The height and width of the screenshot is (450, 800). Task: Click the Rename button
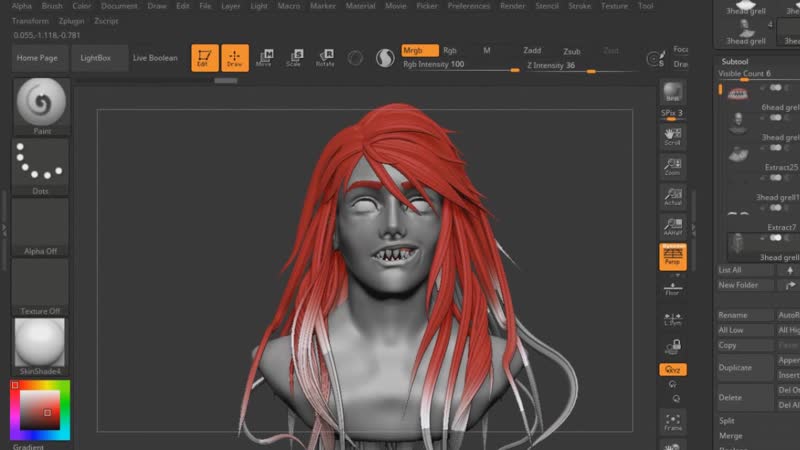[745, 315]
